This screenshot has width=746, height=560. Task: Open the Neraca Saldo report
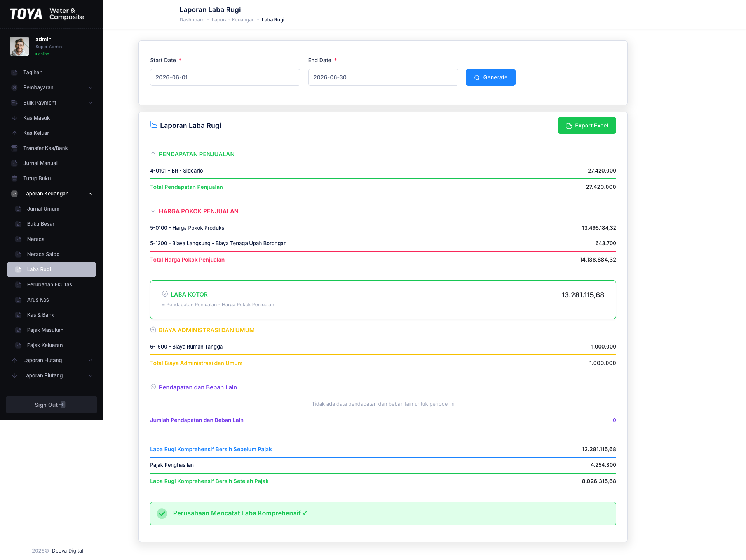(51, 254)
